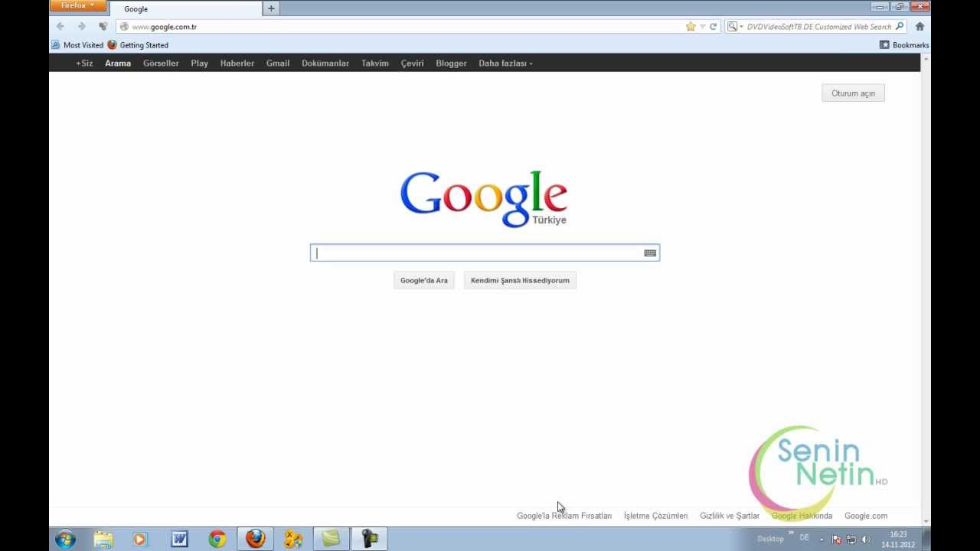Open Görseller in the Google bar
The width and height of the screenshot is (980, 551).
(161, 64)
